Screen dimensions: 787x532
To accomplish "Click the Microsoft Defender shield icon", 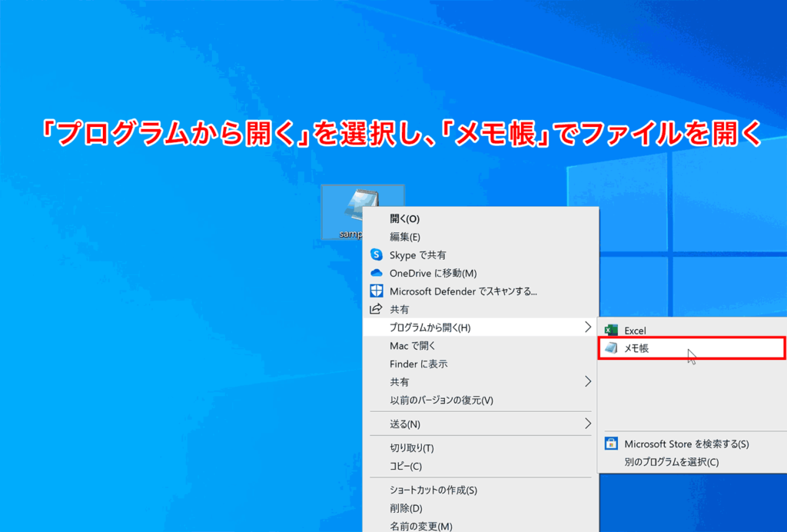I will [376, 291].
